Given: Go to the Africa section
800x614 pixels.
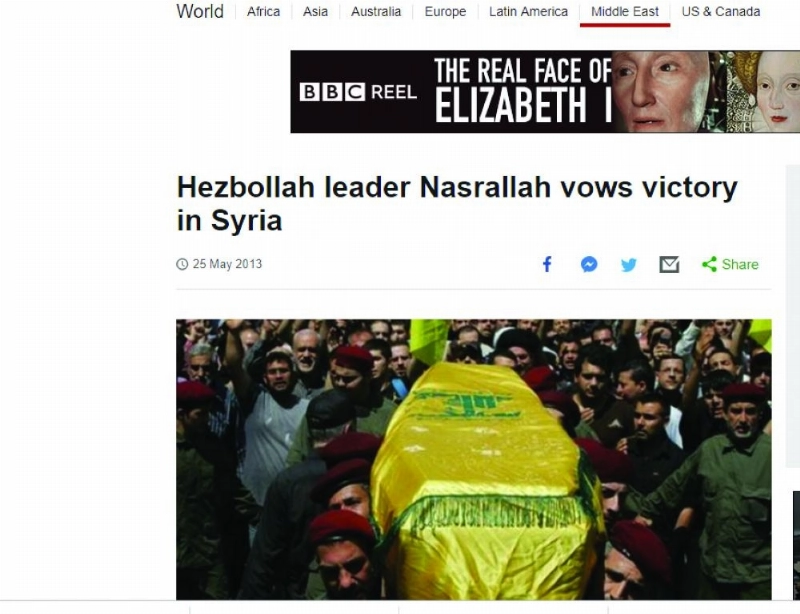Looking at the screenshot, I should [263, 11].
